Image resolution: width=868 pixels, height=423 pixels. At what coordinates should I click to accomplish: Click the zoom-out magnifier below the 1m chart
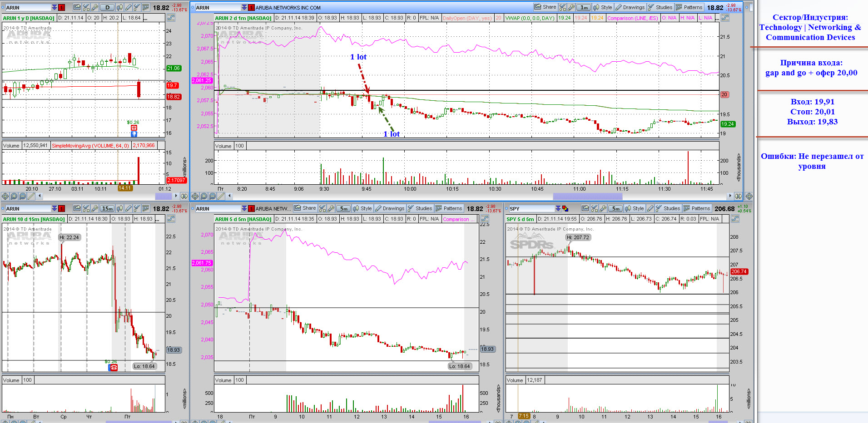point(212,196)
